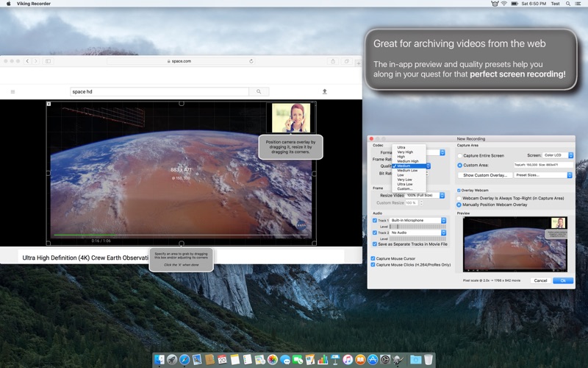This screenshot has width=588, height=368.
Task: Open the Screen Color LCD dropdown
Action: pyautogui.click(x=558, y=155)
